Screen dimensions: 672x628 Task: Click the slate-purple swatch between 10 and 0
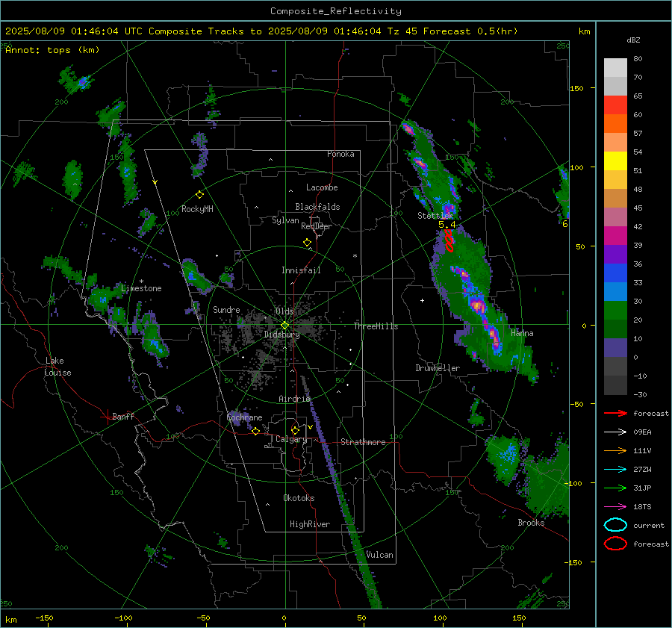(x=615, y=348)
